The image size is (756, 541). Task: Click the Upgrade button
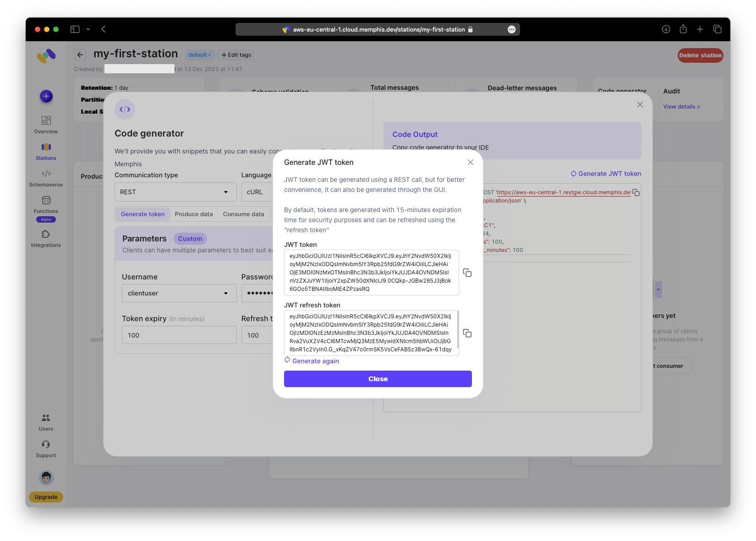tap(46, 497)
